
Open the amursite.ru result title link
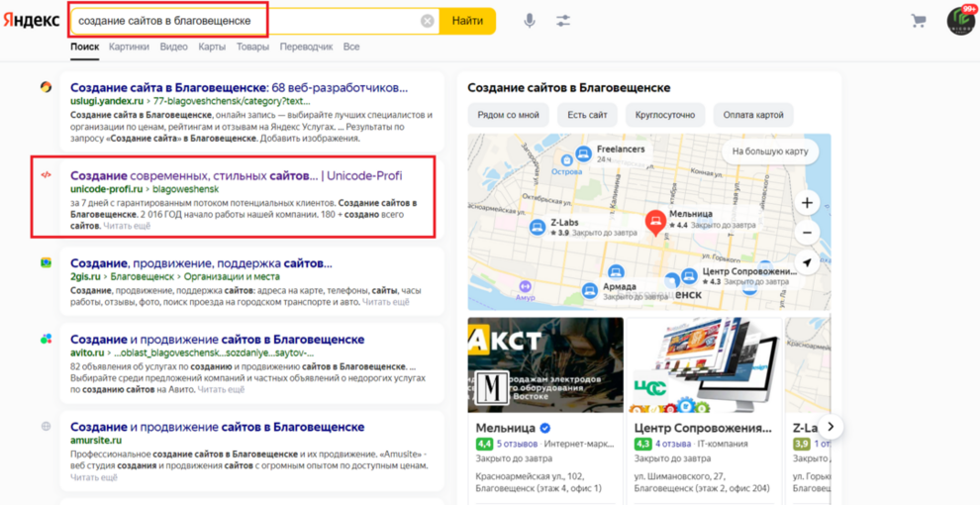pos(218,427)
